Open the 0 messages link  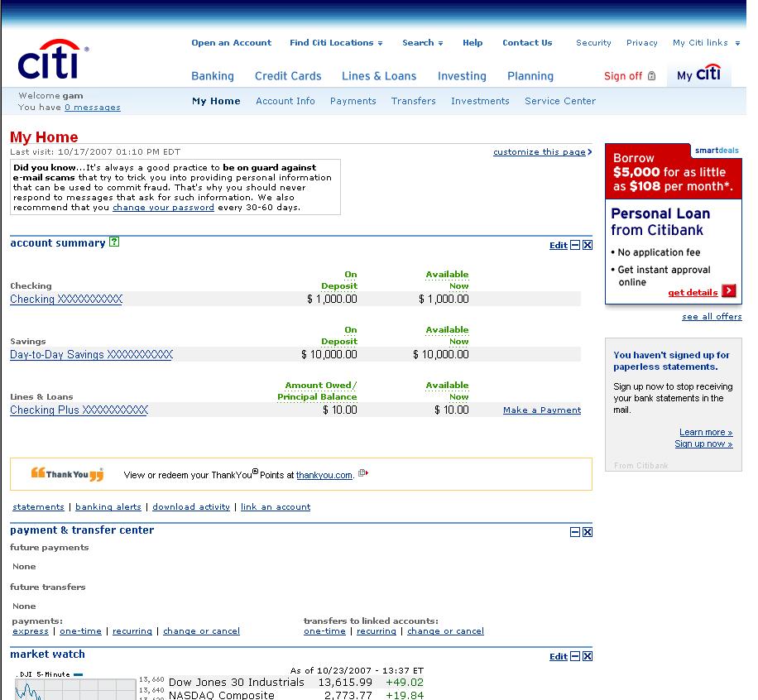click(x=93, y=108)
